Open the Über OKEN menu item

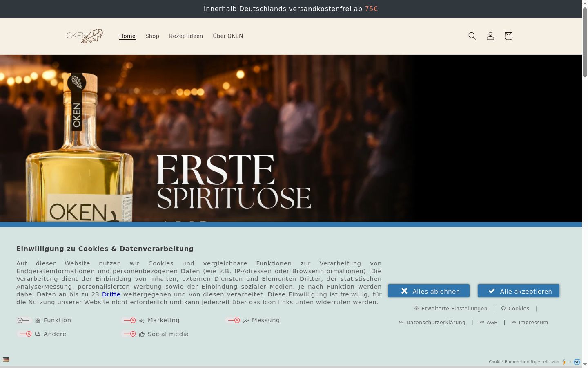pos(228,36)
